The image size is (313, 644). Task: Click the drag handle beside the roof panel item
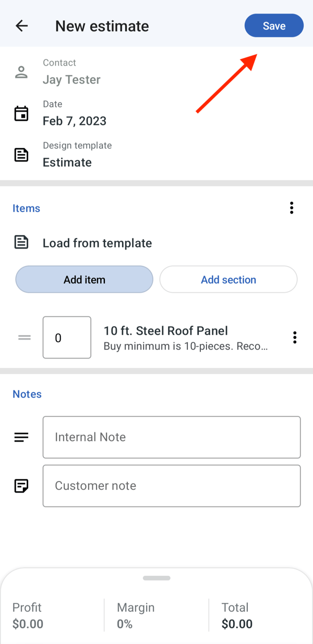point(24,338)
